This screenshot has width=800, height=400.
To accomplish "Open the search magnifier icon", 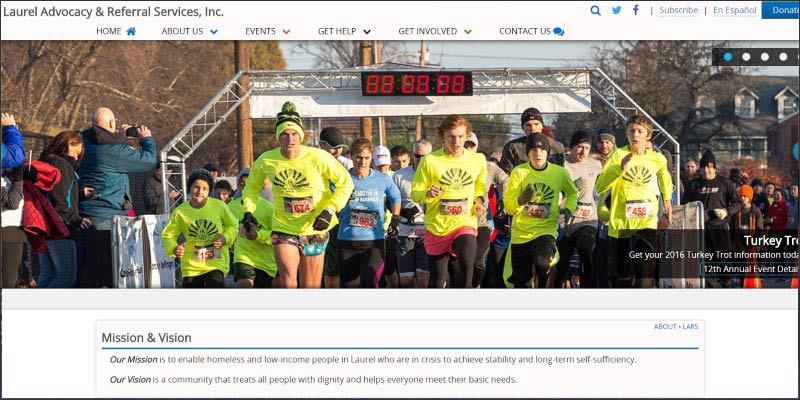I will [x=595, y=10].
